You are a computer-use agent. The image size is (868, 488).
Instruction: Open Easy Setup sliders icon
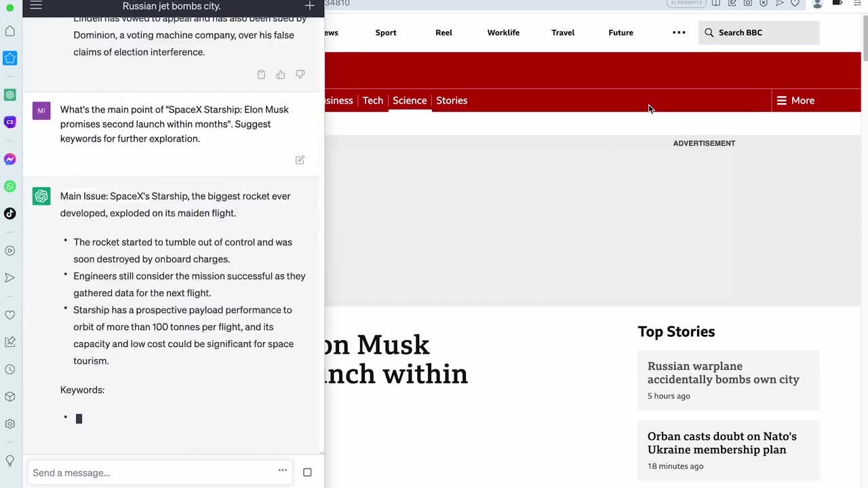click(857, 3)
